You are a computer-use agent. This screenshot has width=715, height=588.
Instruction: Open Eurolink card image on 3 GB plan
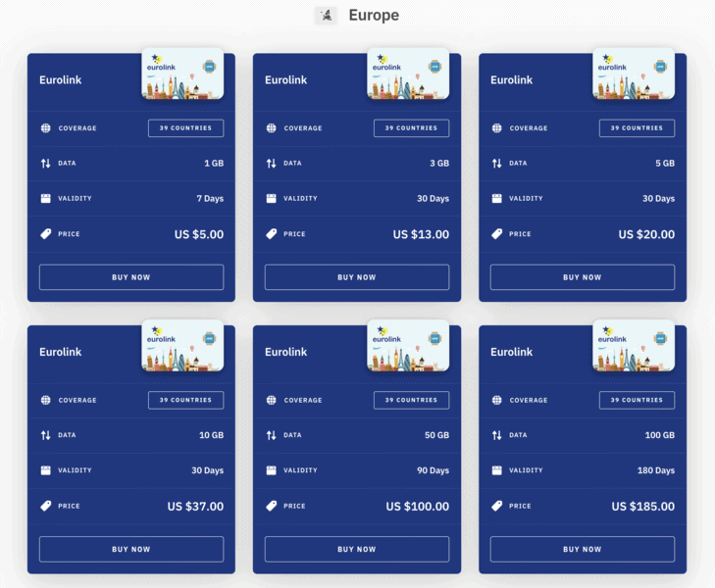point(408,74)
